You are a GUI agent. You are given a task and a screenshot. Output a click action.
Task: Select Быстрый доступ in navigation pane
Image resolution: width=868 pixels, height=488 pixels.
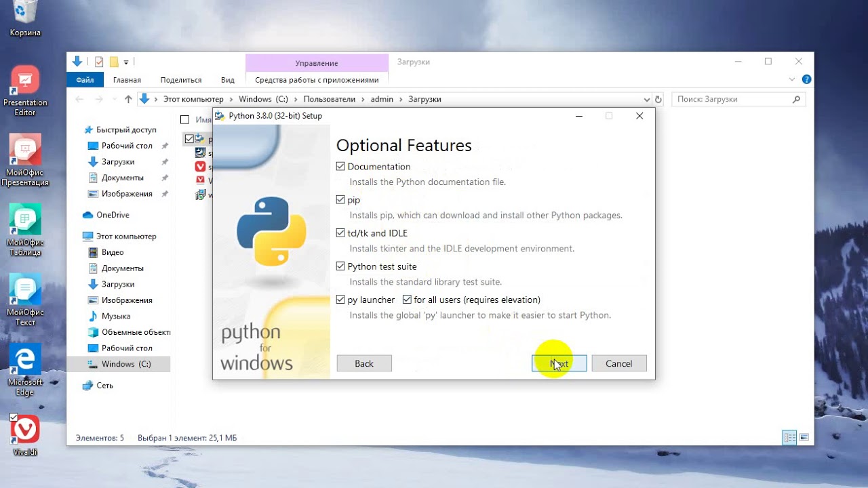(x=119, y=129)
